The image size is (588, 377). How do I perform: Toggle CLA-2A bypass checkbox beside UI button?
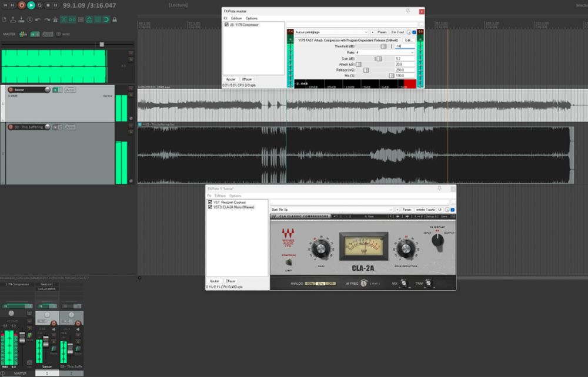[x=453, y=210]
